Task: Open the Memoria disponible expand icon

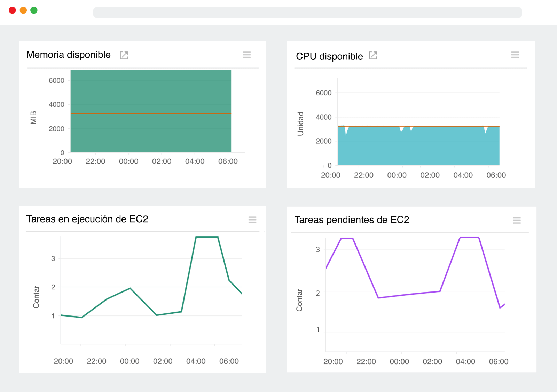Action: 124,55
